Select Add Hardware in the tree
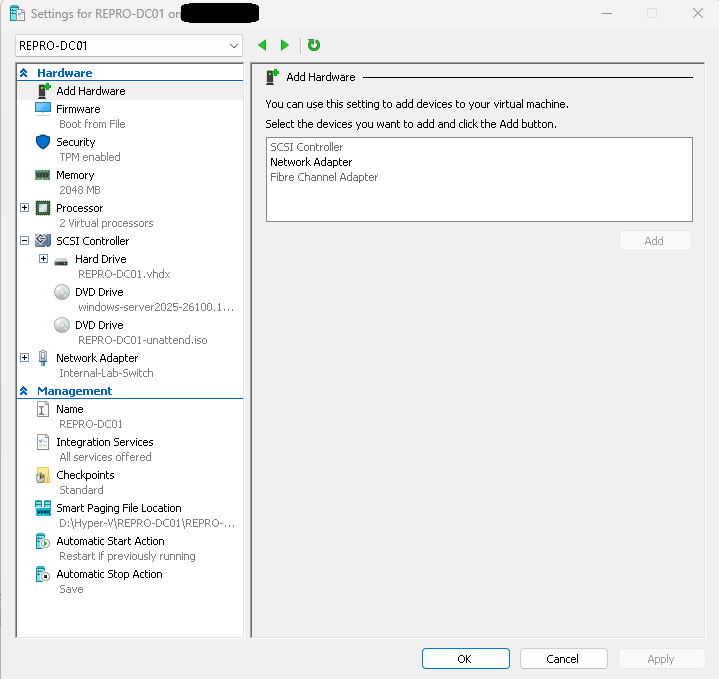The image size is (719, 679). (91, 91)
